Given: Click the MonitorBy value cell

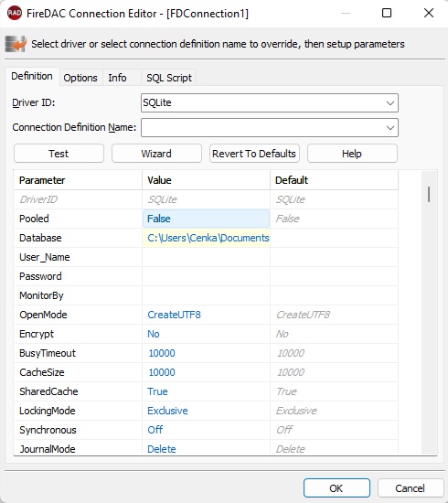Looking at the screenshot, I should [x=206, y=295].
